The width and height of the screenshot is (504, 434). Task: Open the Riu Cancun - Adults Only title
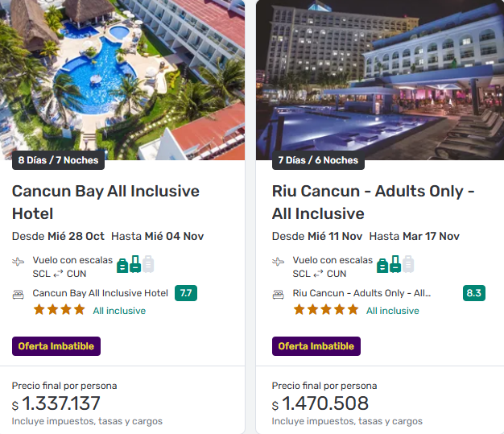tap(374, 202)
